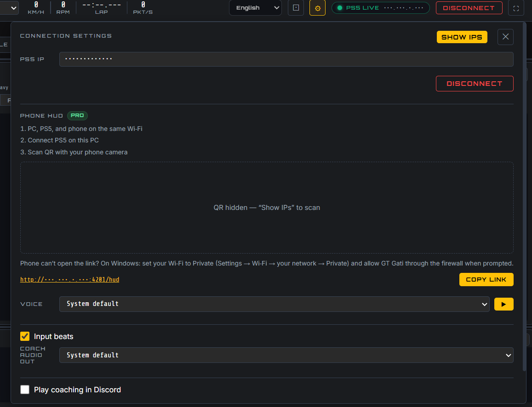
Task: Uncheck the Input beats checkbox
Action: click(x=25, y=336)
